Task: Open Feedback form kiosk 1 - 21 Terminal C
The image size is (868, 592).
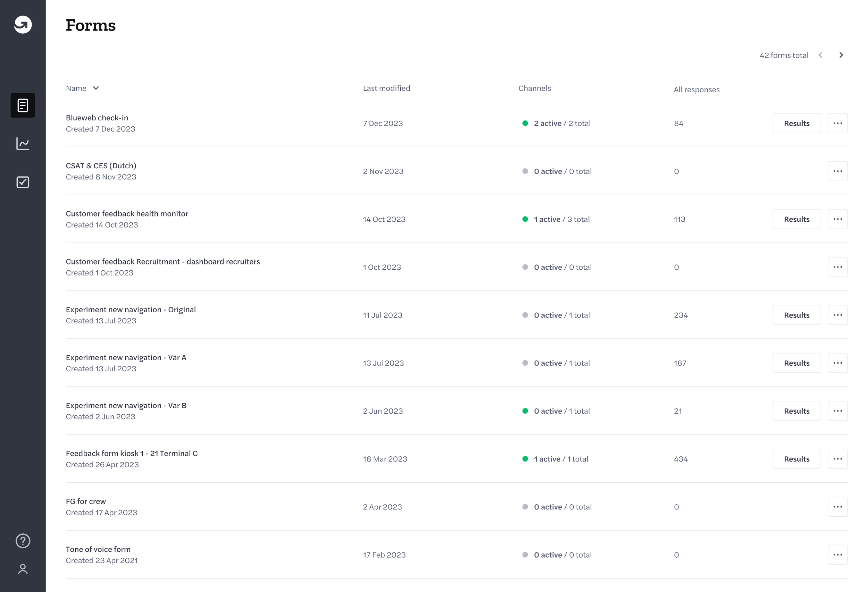Action: (x=132, y=454)
